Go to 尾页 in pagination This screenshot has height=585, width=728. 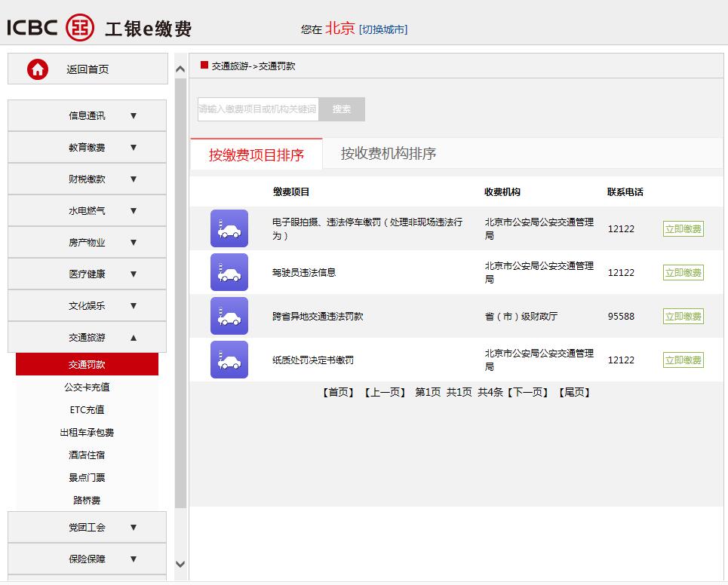tap(574, 393)
